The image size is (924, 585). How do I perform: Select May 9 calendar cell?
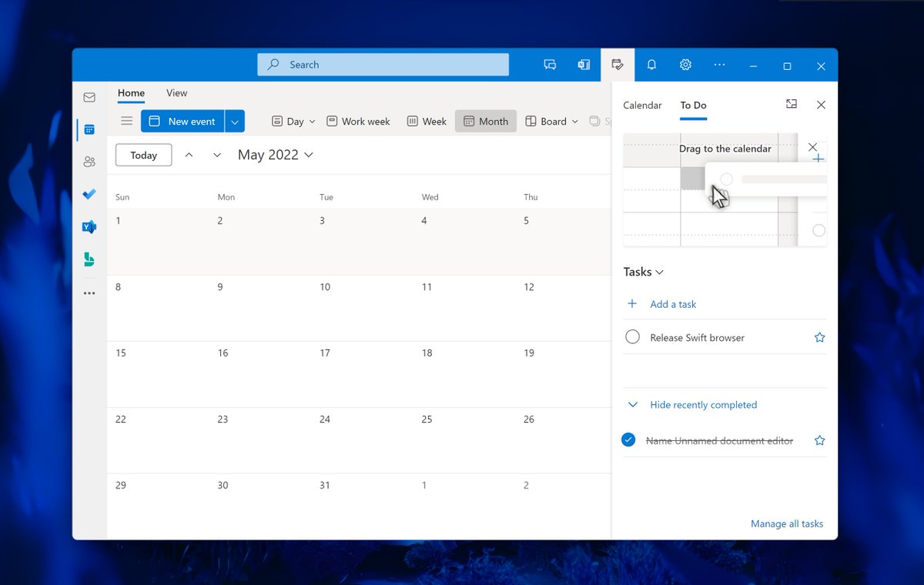click(260, 308)
